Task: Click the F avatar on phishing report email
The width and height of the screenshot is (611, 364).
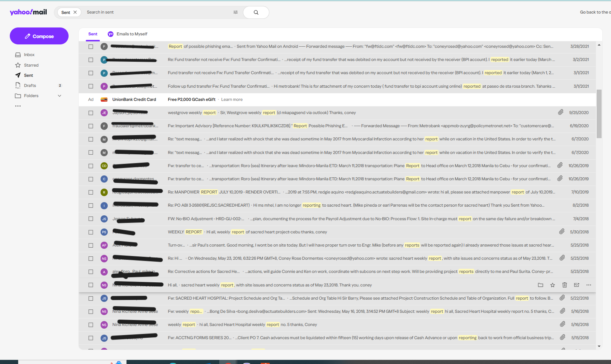Action: [104, 47]
